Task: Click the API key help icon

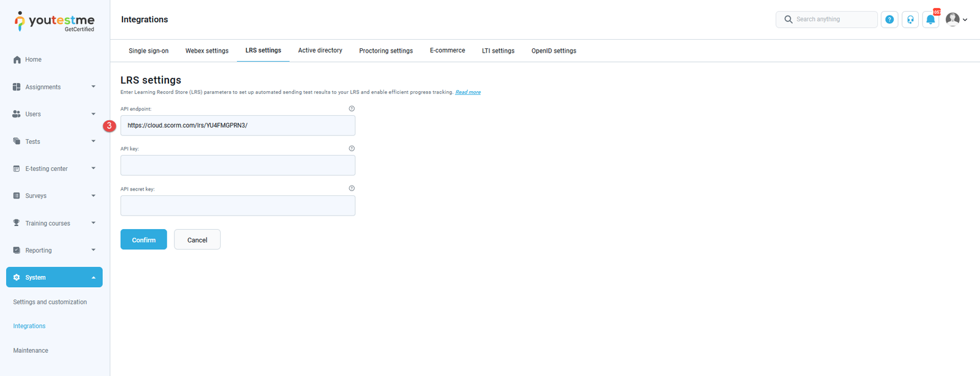Action: [352, 148]
